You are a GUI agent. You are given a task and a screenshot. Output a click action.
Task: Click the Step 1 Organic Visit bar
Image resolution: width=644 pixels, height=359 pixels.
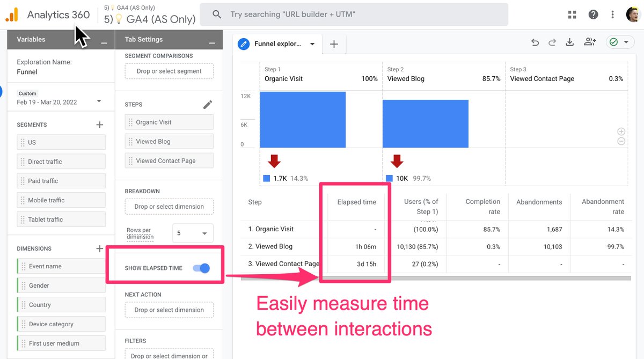click(303, 119)
